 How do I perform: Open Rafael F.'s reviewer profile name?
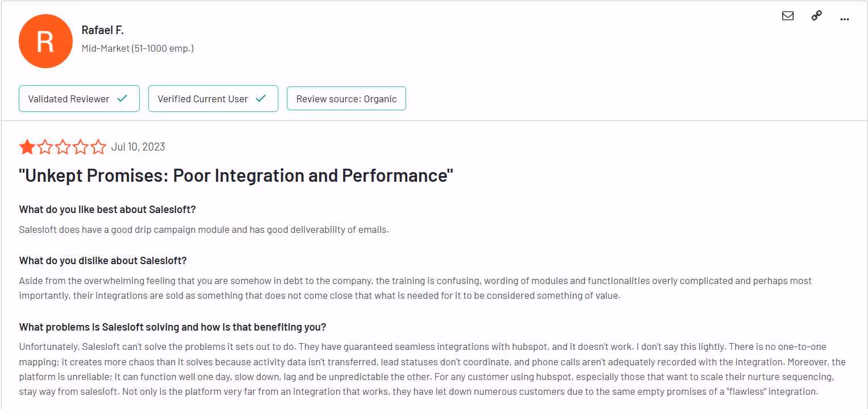[x=104, y=29]
